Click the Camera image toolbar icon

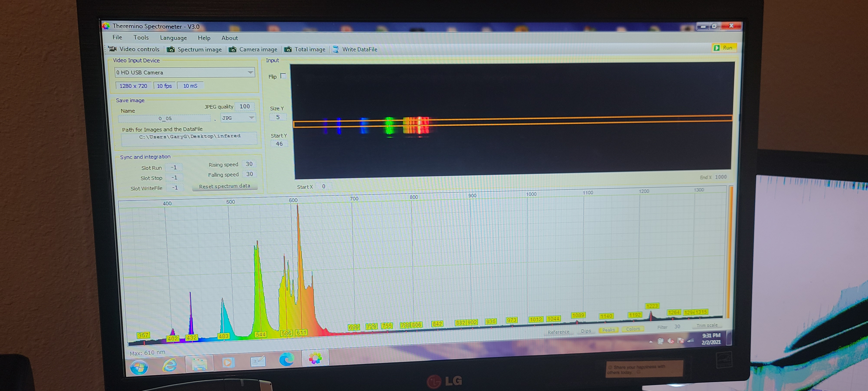coord(232,50)
